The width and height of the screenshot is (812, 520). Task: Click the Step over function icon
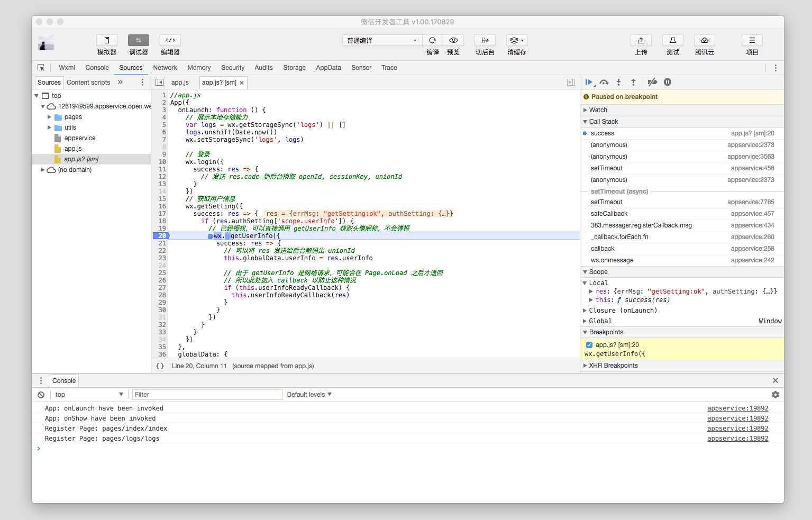point(604,82)
